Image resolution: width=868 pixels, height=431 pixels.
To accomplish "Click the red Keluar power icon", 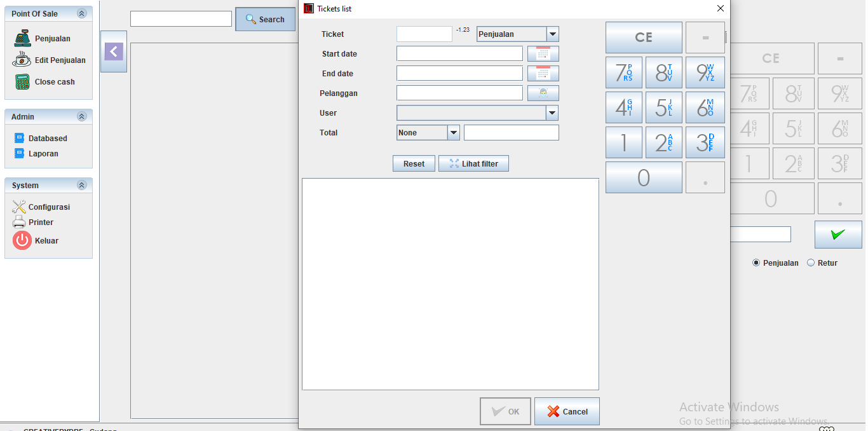I will pos(22,240).
